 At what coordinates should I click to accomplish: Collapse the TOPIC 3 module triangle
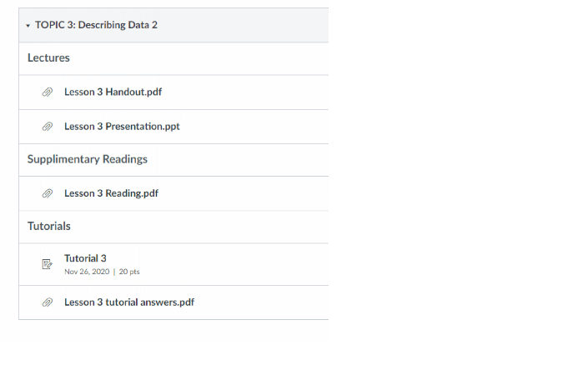[28, 26]
